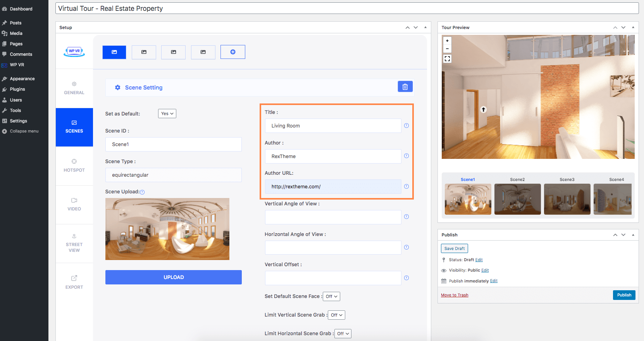644x341 pixels.
Task: Select the third scene tab image icon
Action: [174, 52]
